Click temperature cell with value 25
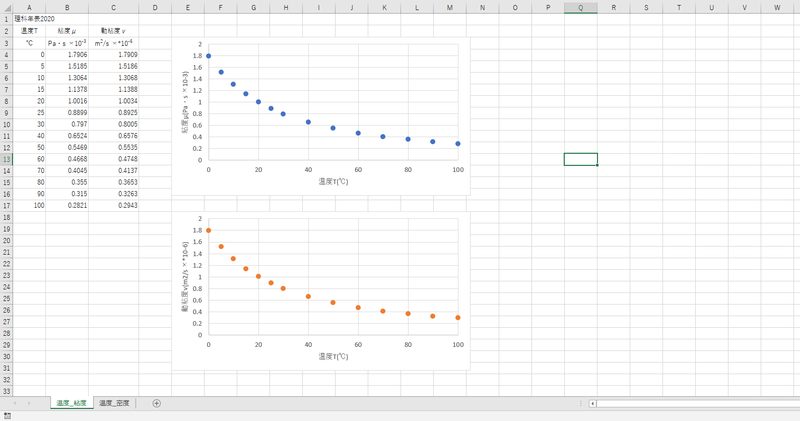The height and width of the screenshot is (421, 800). coord(29,113)
